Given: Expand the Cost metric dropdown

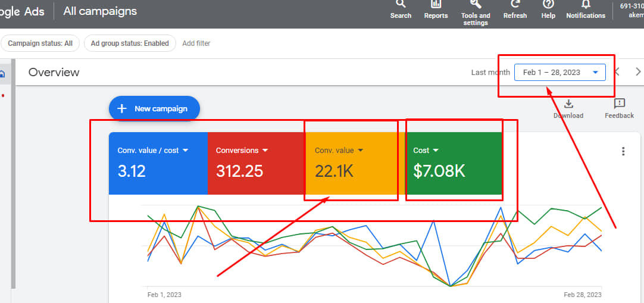Looking at the screenshot, I should (436, 151).
